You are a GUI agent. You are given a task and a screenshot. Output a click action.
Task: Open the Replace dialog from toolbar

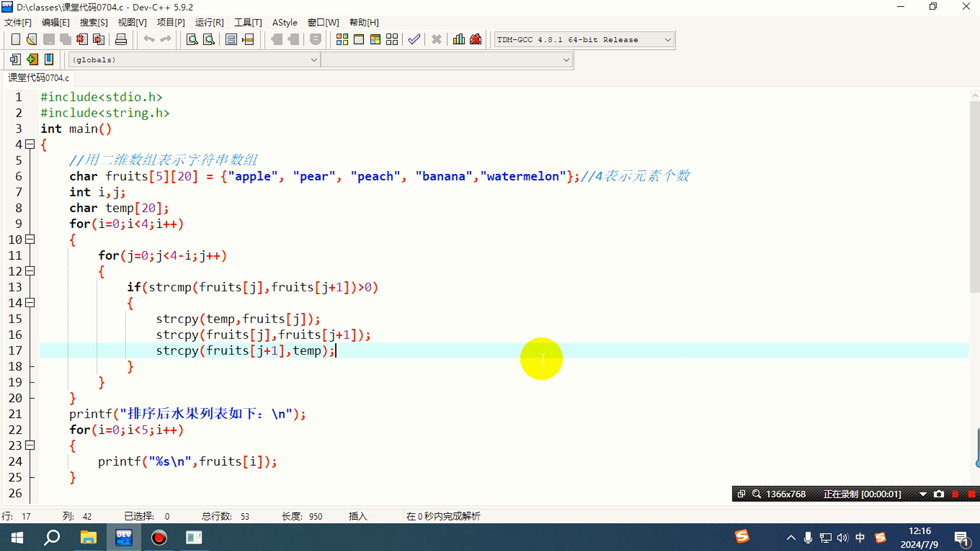pyautogui.click(x=209, y=39)
